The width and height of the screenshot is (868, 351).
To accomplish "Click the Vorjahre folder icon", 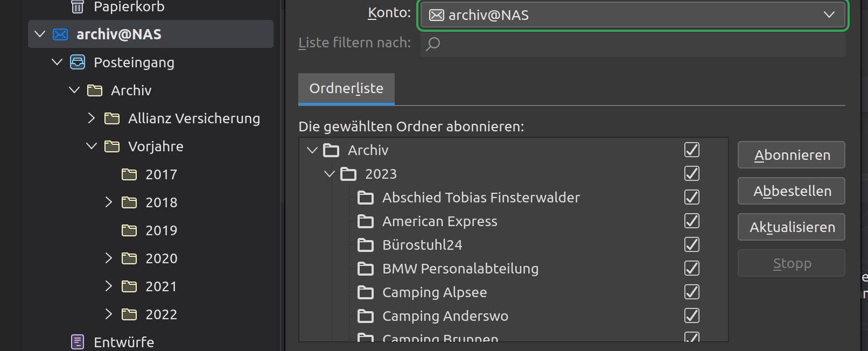I will tap(112, 146).
